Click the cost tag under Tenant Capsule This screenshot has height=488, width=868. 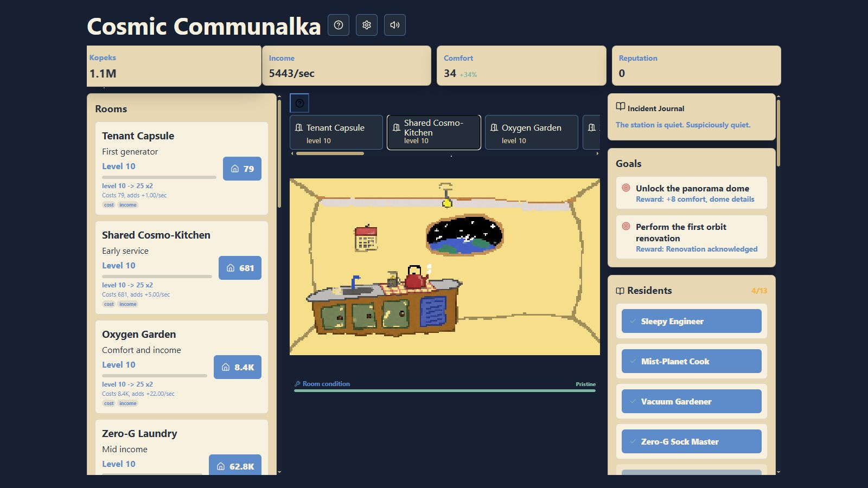pos(109,205)
